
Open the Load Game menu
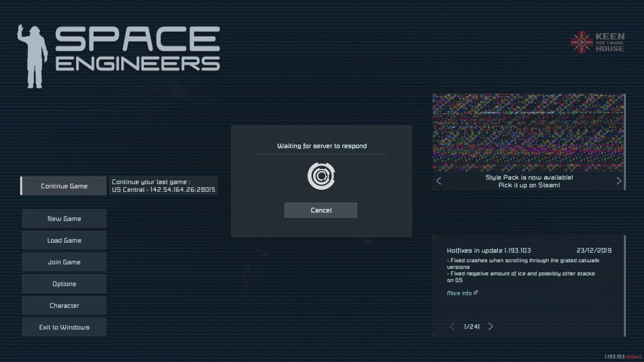click(x=64, y=240)
